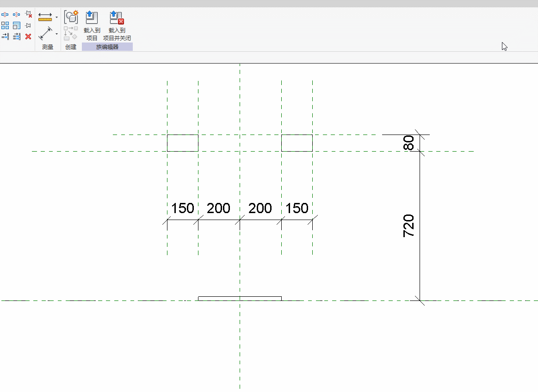Image resolution: width=538 pixels, height=392 pixels.
Task: Click 载入到项目 button
Action: [x=92, y=26]
